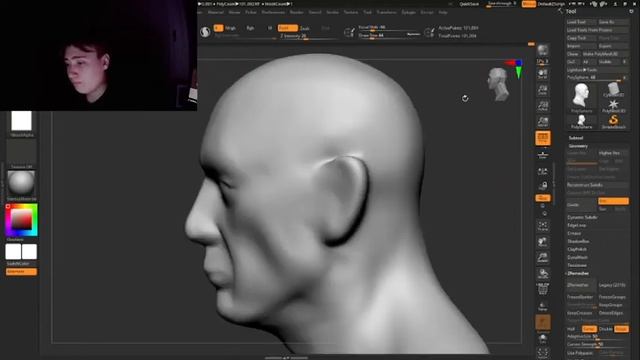This screenshot has height=360, width=640.
Task: Expand the ShadowBox subsection
Action: pyautogui.click(x=578, y=242)
